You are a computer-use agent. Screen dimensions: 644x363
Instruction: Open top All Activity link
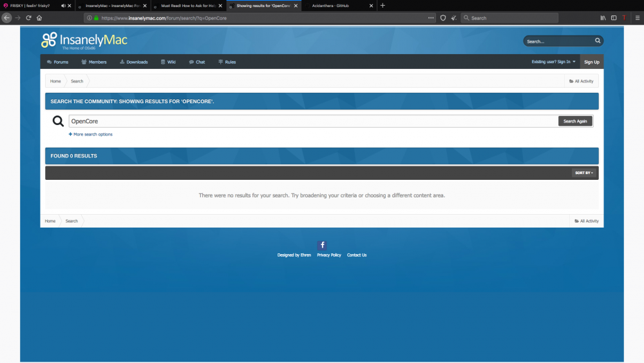[x=581, y=81]
